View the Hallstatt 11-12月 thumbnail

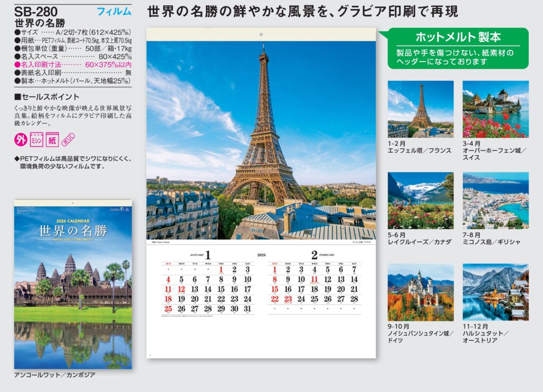point(495,292)
